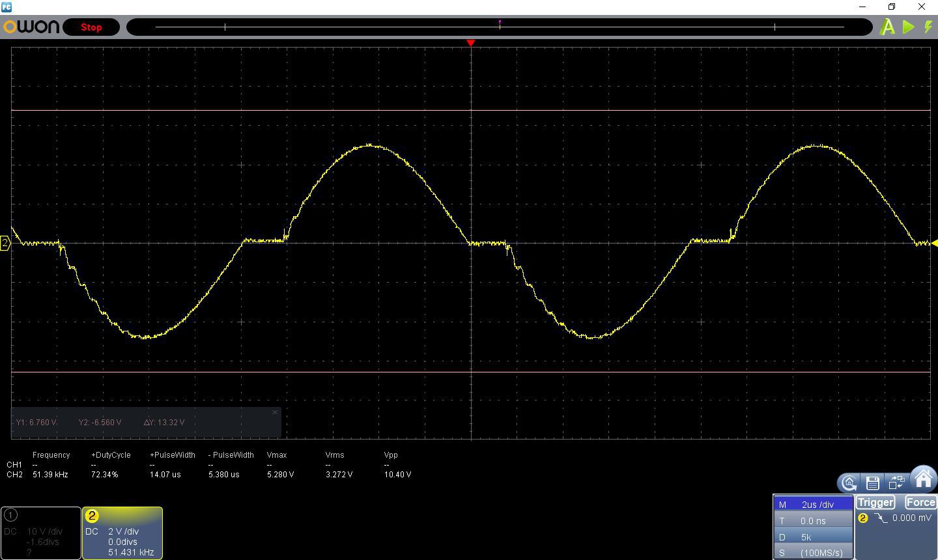The height and width of the screenshot is (560, 938).
Task: Click the Vpp measurement header
Action: (x=391, y=455)
